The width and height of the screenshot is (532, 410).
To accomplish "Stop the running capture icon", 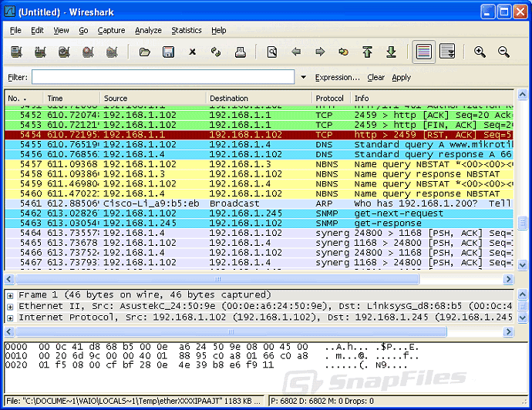I will pos(88,52).
